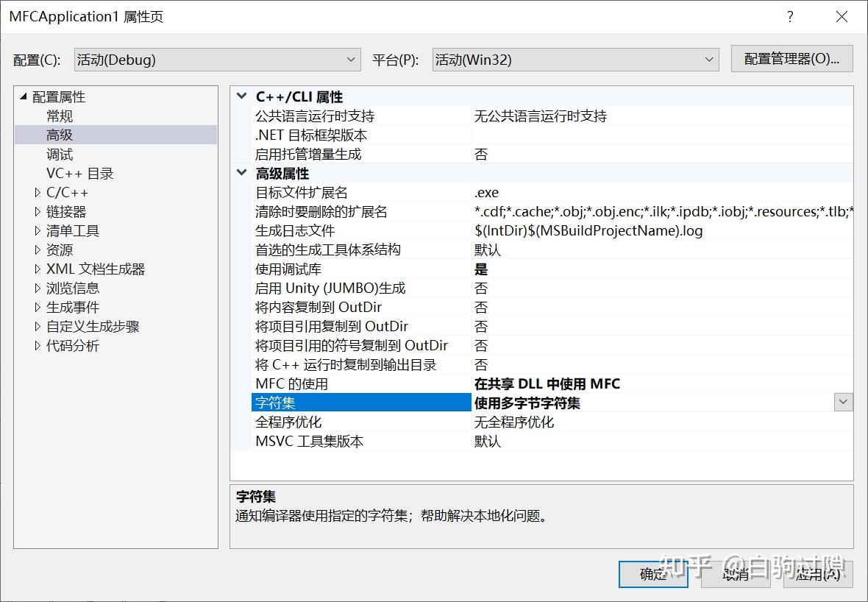
Task: Open the 配置(C) configuration dropdown
Action: coord(217,60)
